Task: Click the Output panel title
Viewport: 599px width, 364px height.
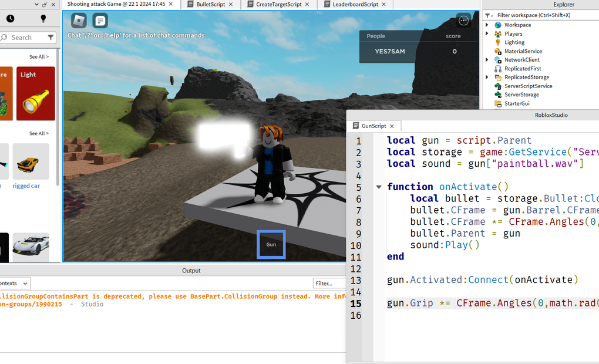Action: 191,271
